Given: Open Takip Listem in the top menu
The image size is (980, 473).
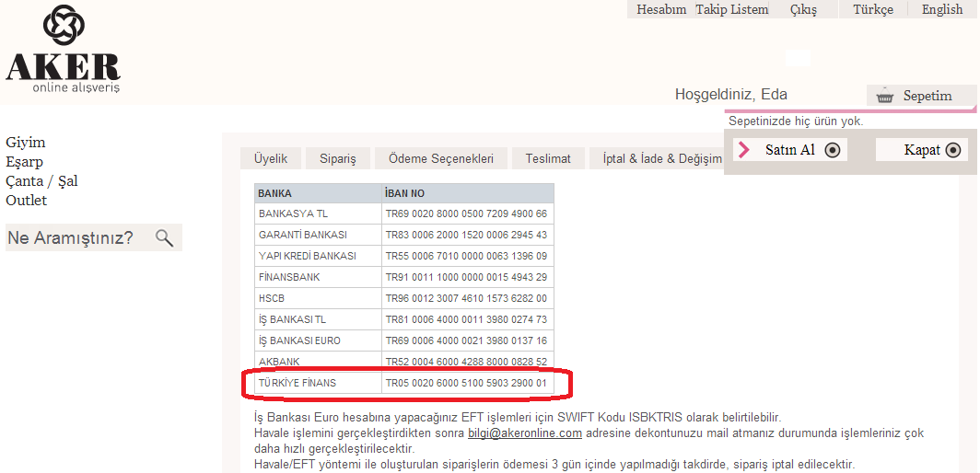Looking at the screenshot, I should pos(732,9).
